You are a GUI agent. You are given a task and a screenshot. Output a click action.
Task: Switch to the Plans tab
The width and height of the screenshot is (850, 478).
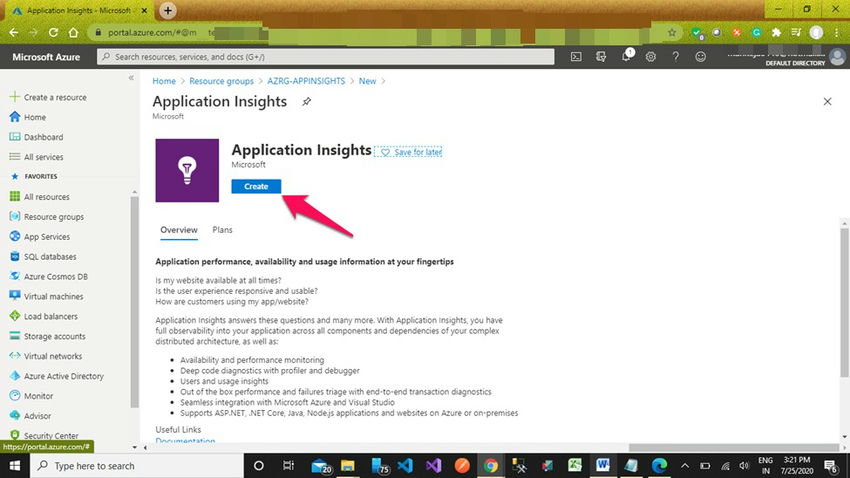(222, 230)
